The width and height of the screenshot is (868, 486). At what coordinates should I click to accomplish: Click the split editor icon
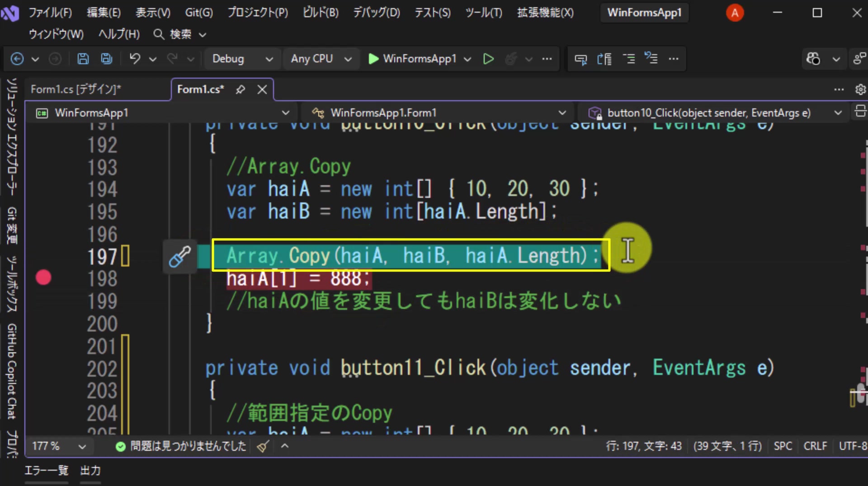click(x=860, y=111)
